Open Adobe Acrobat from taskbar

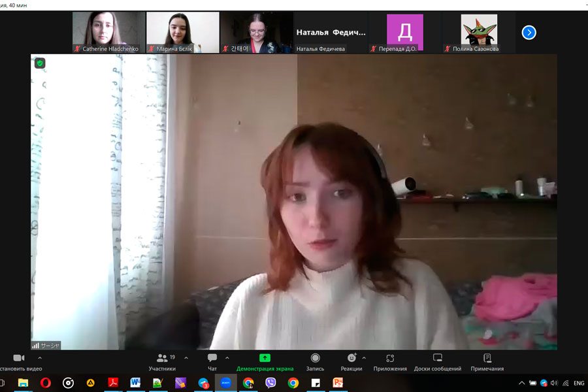(x=113, y=383)
